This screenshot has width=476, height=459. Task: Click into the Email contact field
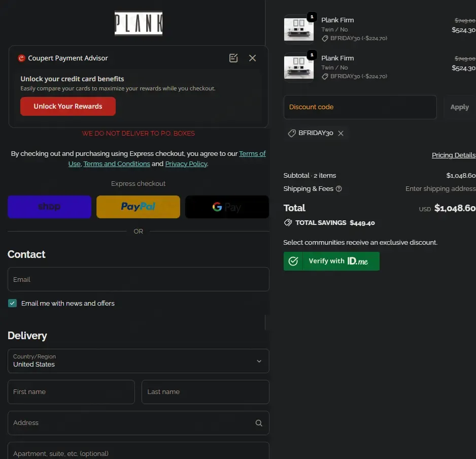click(x=138, y=279)
